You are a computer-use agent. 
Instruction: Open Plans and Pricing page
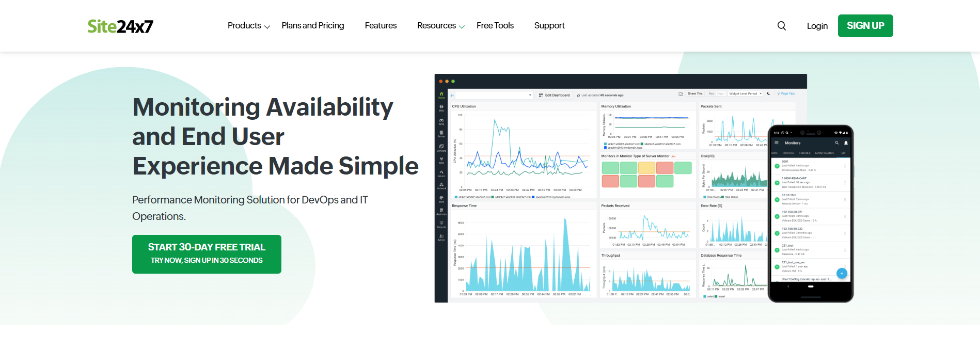pos(313,26)
